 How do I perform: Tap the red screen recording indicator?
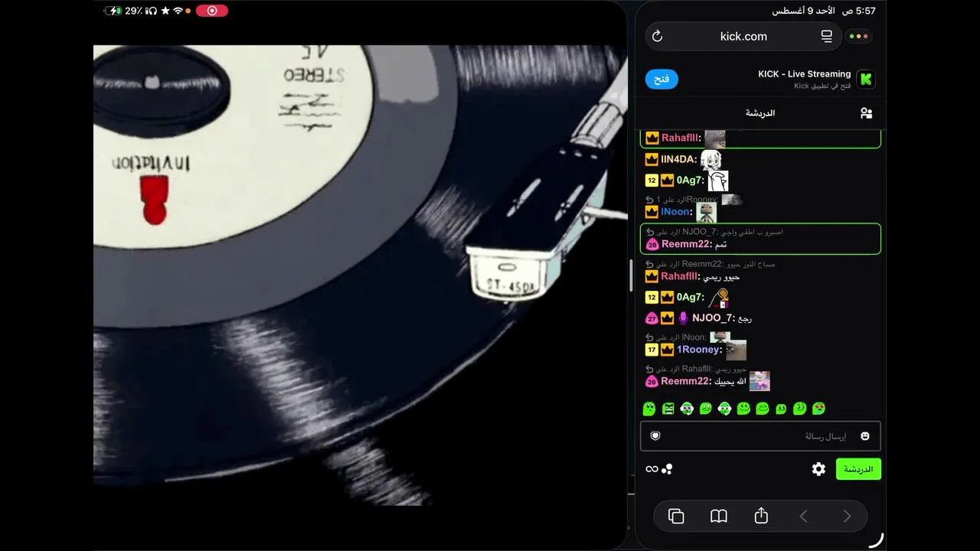point(212,11)
